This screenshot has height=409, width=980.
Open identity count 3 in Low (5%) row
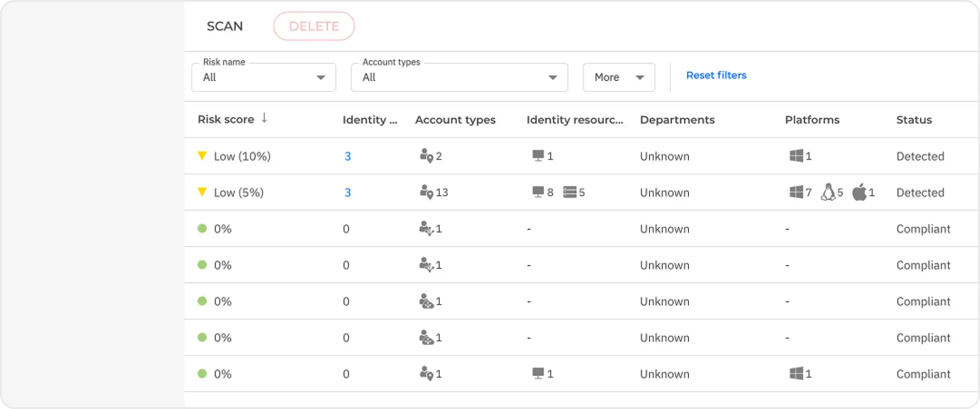pyautogui.click(x=348, y=193)
